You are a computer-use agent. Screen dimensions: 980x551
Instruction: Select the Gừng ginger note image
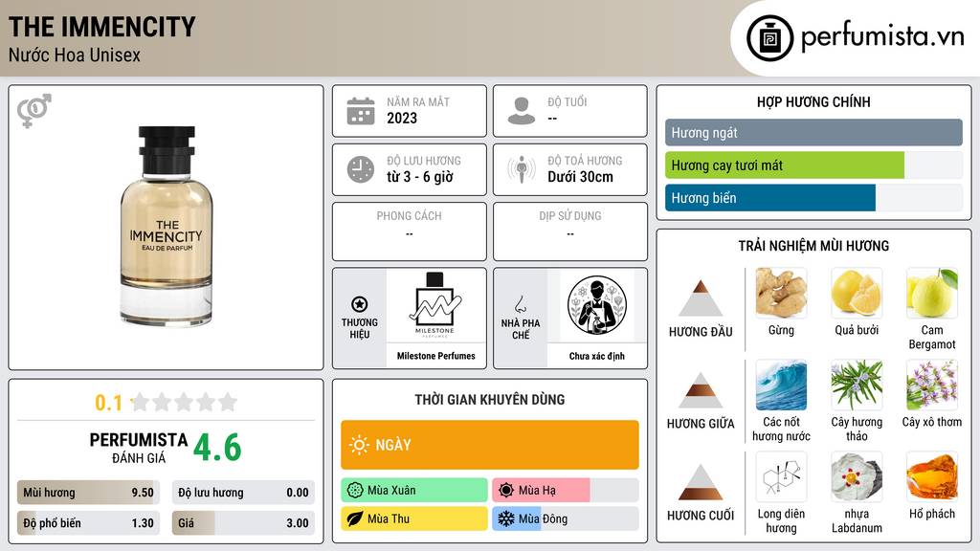(x=781, y=293)
